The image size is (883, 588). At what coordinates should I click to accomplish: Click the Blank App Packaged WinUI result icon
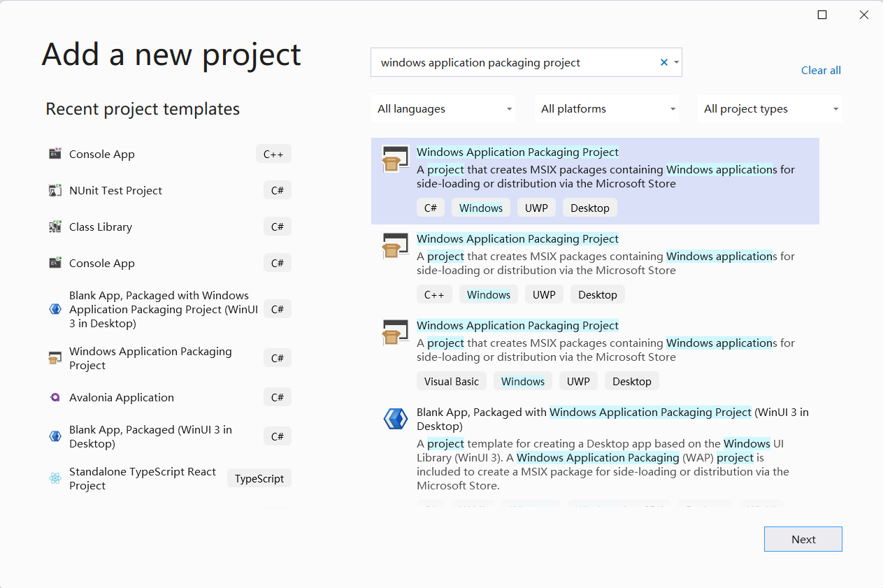click(395, 419)
